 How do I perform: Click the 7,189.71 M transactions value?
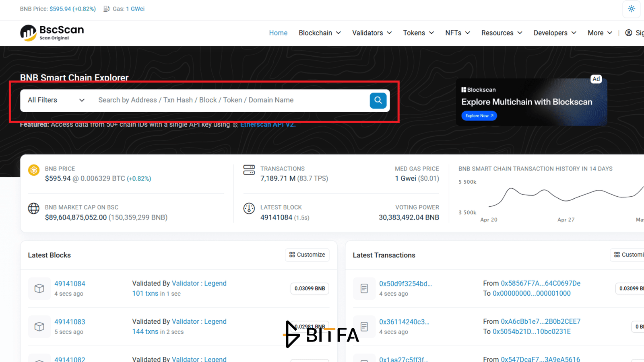coord(278,178)
